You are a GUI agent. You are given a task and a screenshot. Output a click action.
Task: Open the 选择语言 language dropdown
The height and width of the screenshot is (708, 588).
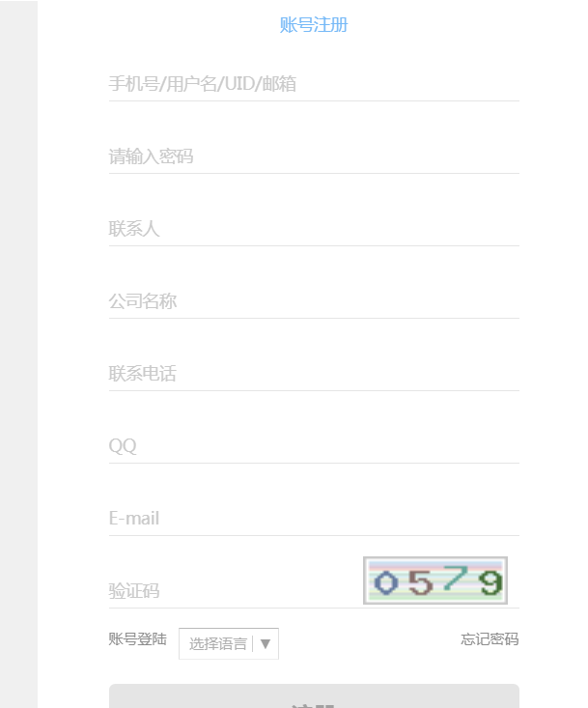228,643
